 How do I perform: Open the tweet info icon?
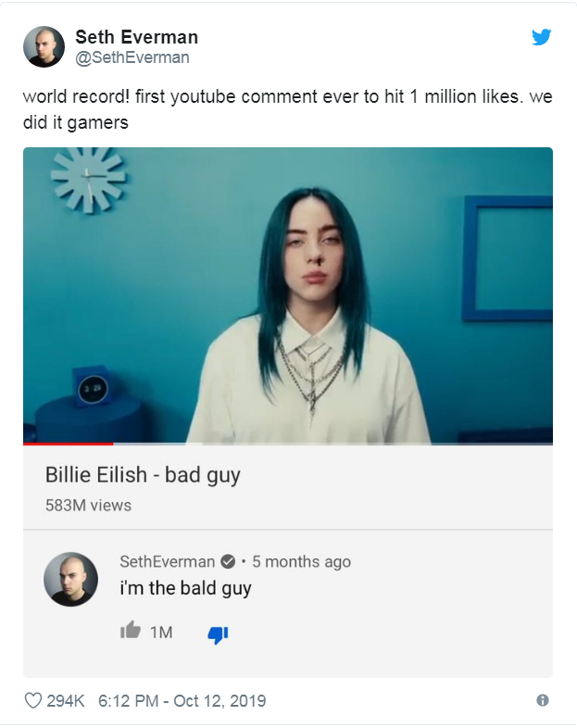tap(542, 700)
